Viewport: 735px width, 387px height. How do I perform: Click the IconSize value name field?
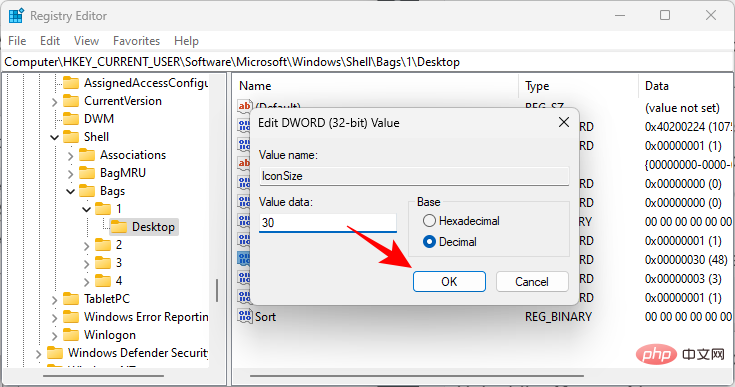[414, 176]
